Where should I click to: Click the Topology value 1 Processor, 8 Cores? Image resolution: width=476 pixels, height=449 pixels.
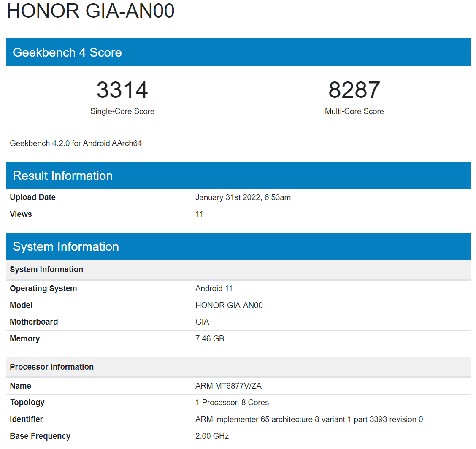point(232,403)
